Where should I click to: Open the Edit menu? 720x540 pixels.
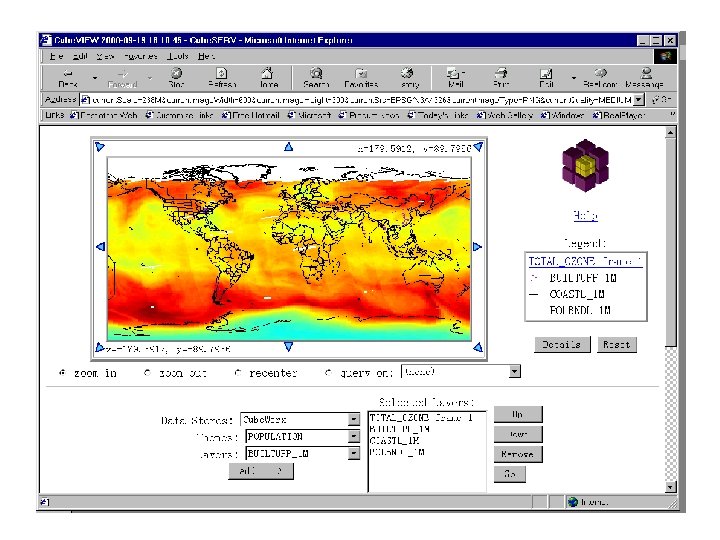(80, 56)
